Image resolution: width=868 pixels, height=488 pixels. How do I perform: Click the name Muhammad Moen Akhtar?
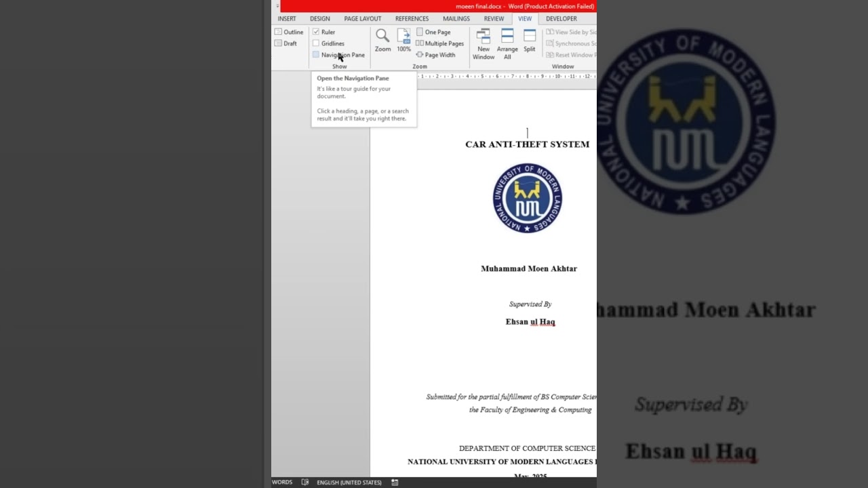click(x=529, y=268)
